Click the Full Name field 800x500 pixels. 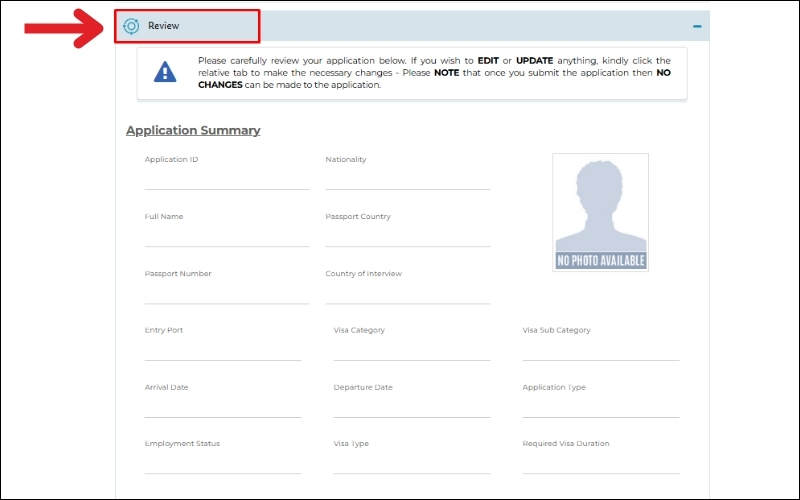click(227, 235)
